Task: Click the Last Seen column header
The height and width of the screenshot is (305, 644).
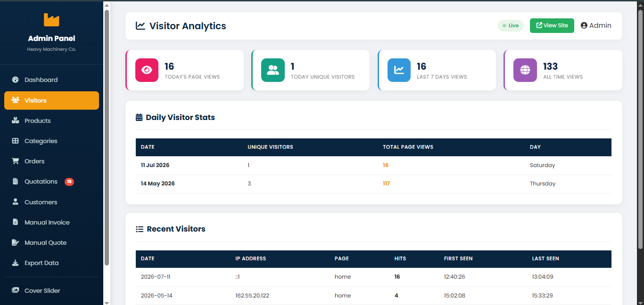Action: [545, 258]
